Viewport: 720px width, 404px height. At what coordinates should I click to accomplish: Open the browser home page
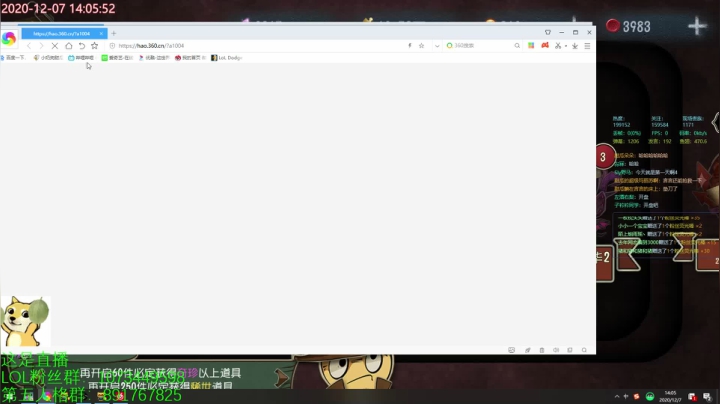pyautogui.click(x=68, y=45)
